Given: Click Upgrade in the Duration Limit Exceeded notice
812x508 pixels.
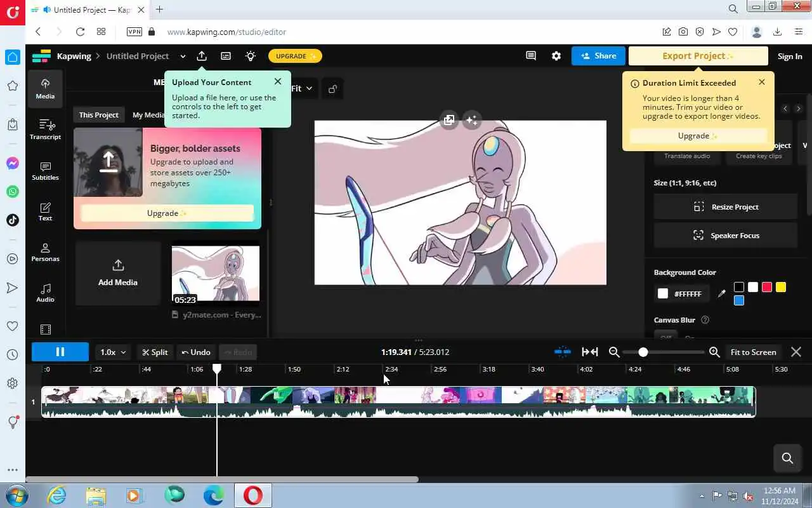Looking at the screenshot, I should point(697,136).
